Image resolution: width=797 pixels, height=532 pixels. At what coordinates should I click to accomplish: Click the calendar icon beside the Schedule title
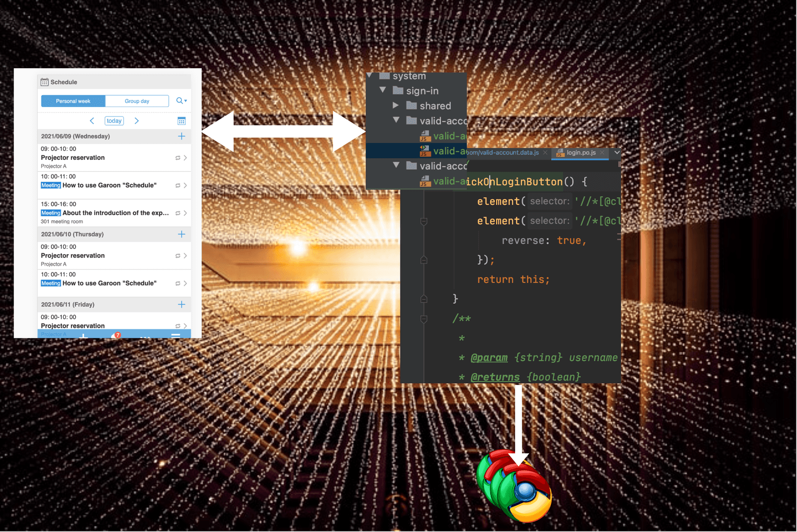coord(45,82)
